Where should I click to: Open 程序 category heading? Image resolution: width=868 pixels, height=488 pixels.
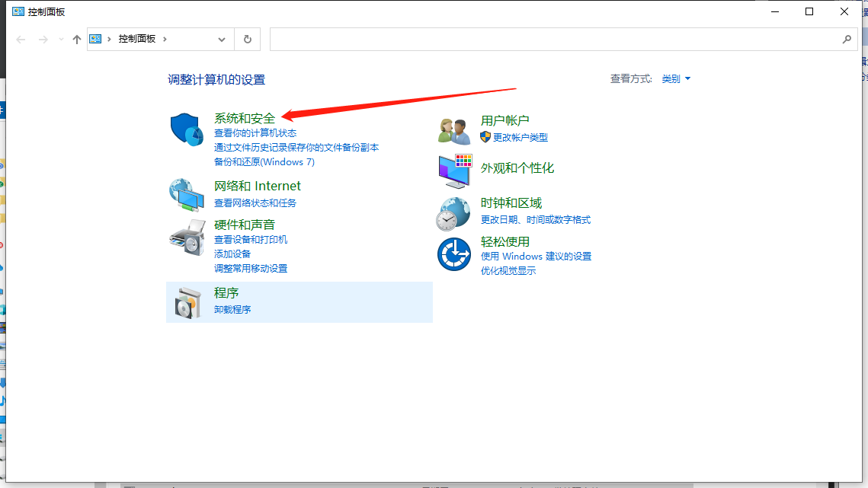pyautogui.click(x=226, y=292)
